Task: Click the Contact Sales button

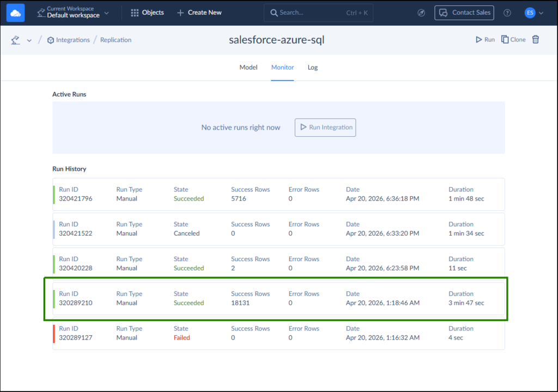Action: coord(464,13)
